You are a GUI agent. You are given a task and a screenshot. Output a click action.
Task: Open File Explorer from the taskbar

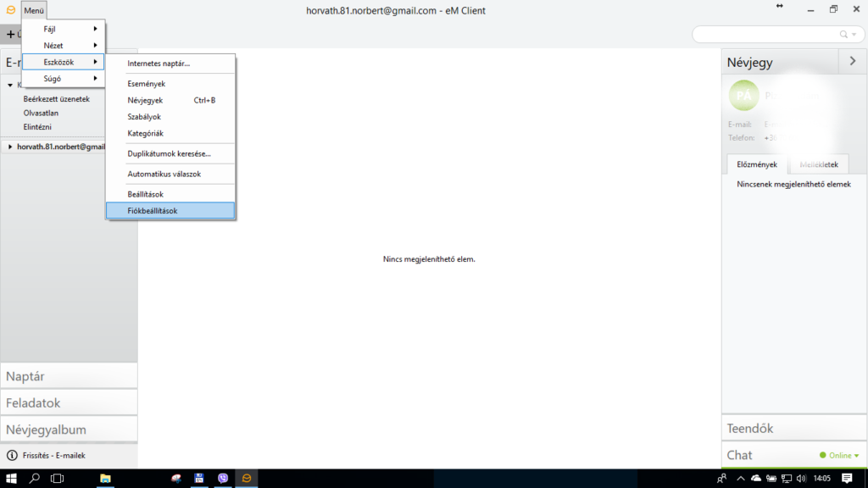(x=105, y=478)
